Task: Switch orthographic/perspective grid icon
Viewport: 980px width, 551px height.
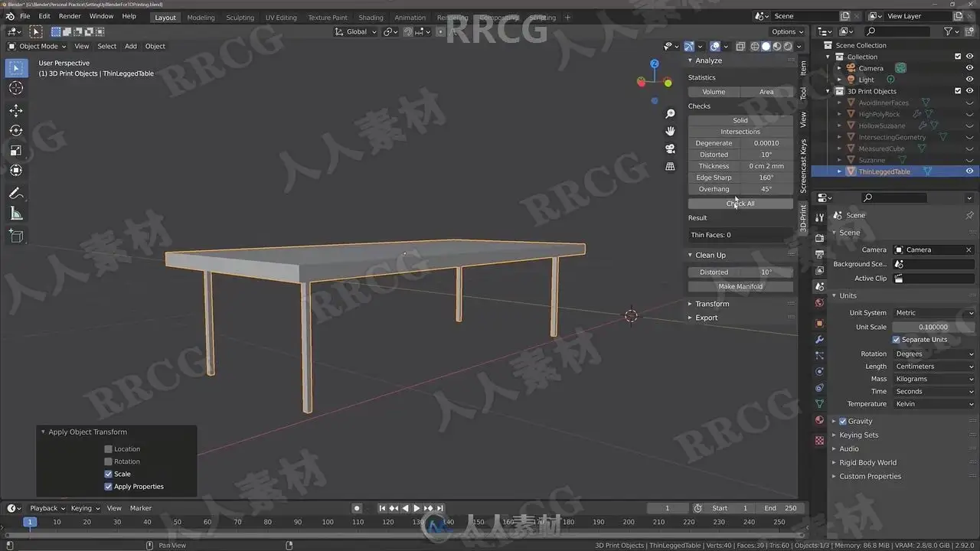Action: coord(671,166)
